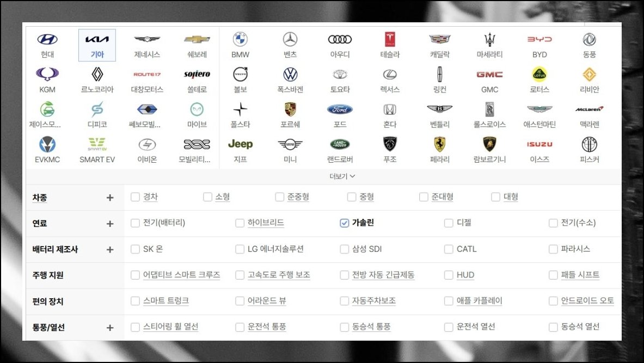This screenshot has width=644, height=363.
Task: Select the Lamborghini (람보르기니) logo
Action: [x=489, y=144]
